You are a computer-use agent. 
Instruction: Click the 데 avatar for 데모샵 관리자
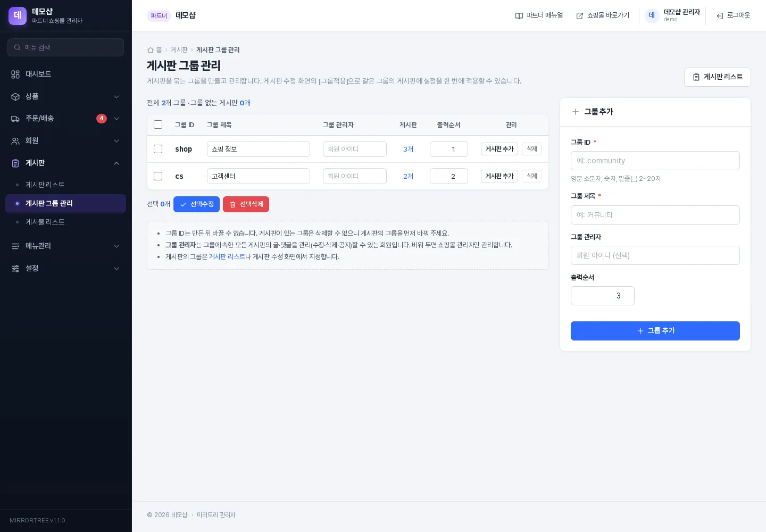tap(652, 15)
